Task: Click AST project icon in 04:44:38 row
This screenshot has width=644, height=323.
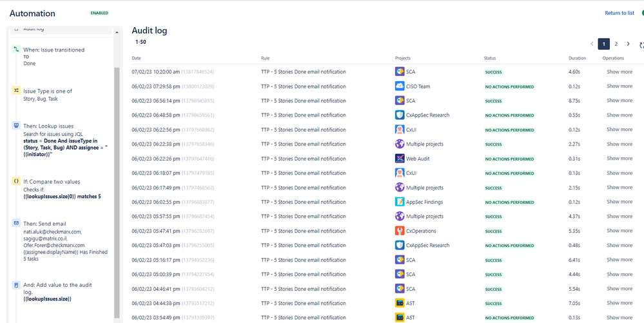Action: (x=400, y=303)
